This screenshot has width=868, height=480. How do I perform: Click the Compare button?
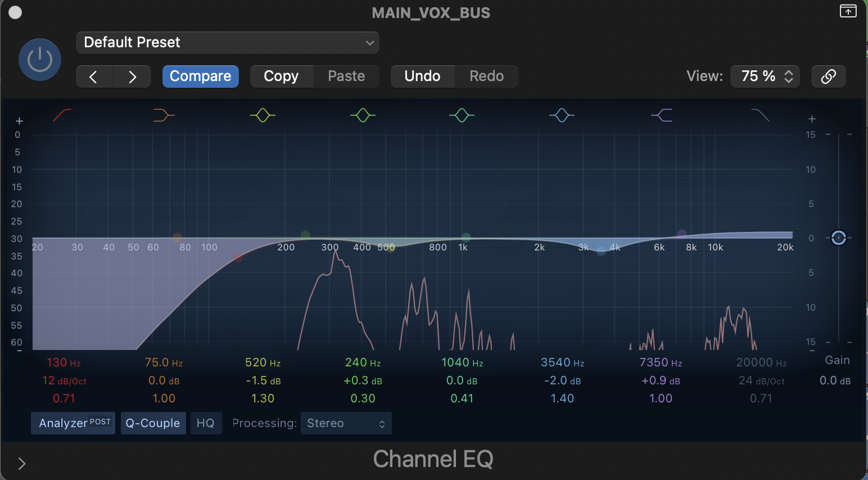coord(200,76)
